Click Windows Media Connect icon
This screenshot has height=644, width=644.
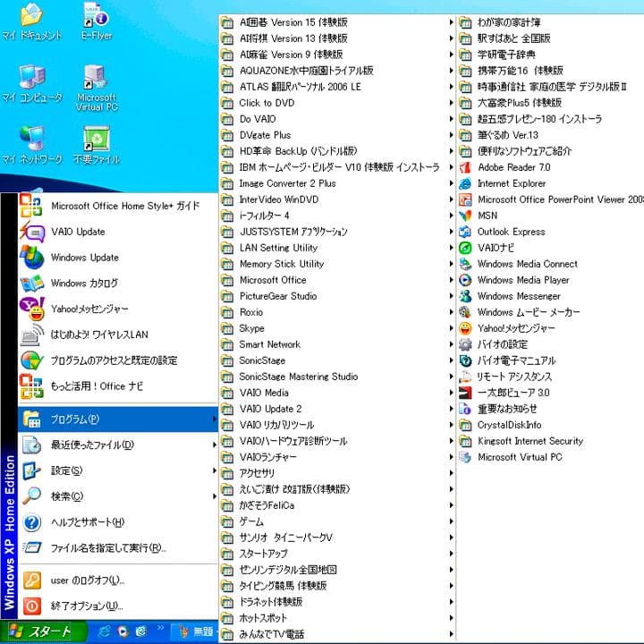click(x=465, y=264)
